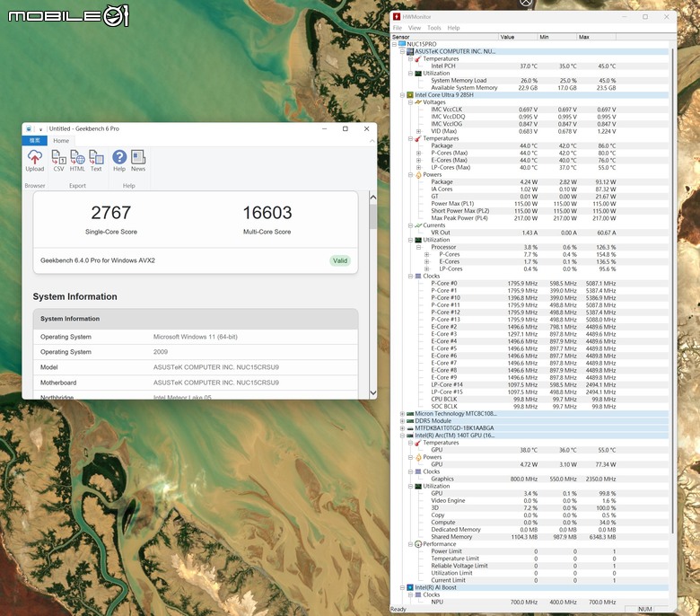Click the HWMonitor title bar app icon
Image resolution: width=700 pixels, height=616 pixels.
coord(397,16)
